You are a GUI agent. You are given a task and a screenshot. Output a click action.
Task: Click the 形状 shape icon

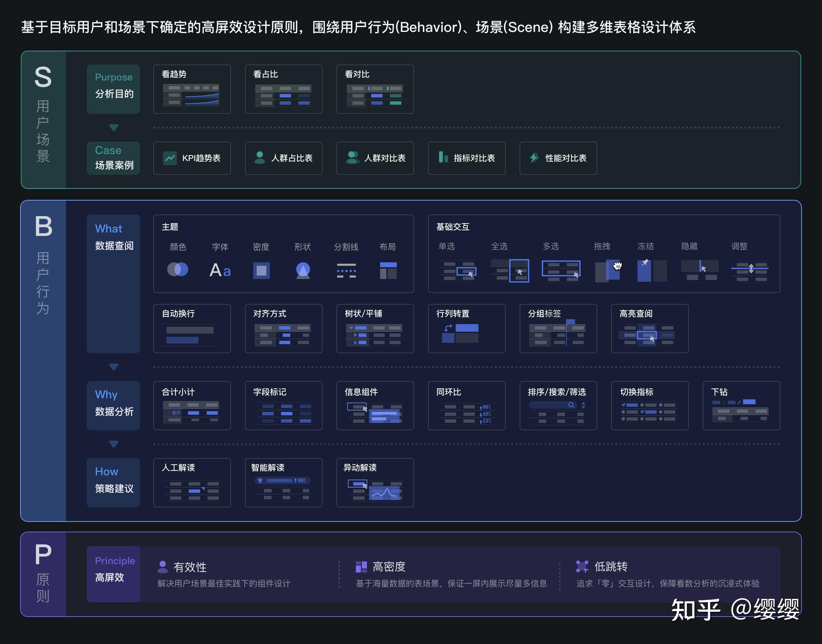click(x=303, y=270)
